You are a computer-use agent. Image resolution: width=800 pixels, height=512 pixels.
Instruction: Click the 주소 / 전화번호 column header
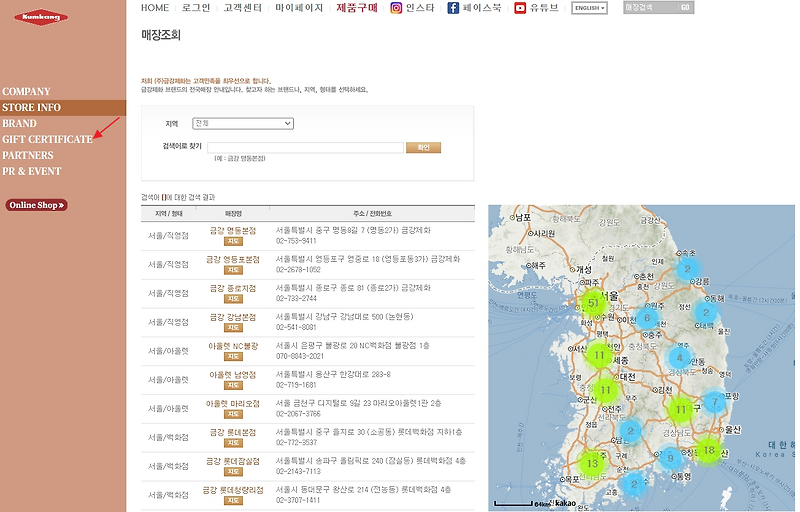(x=372, y=214)
